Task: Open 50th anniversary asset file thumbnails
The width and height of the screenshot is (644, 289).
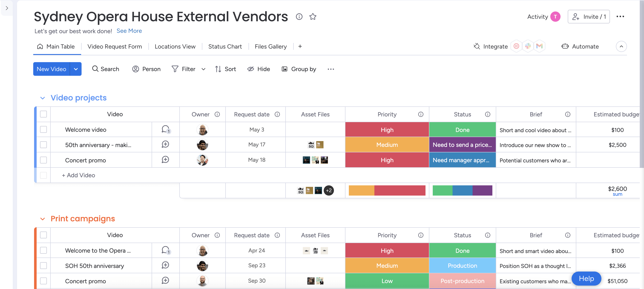Action: 315,145
